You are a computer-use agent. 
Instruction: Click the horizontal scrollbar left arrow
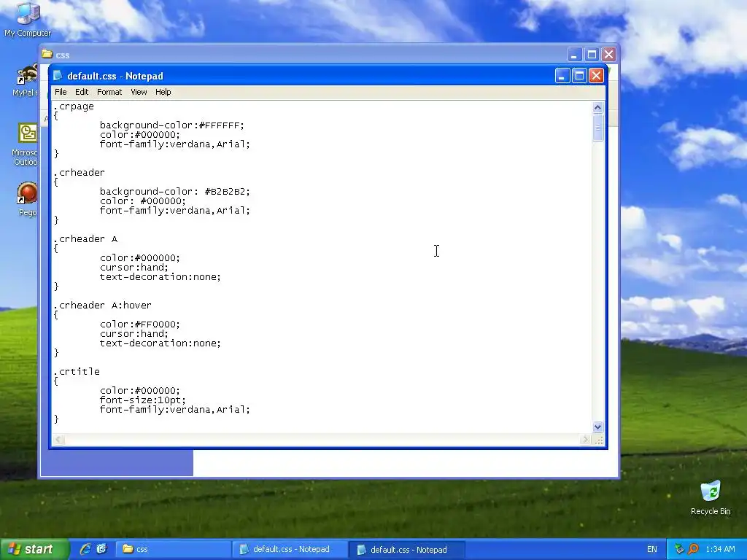(58, 440)
